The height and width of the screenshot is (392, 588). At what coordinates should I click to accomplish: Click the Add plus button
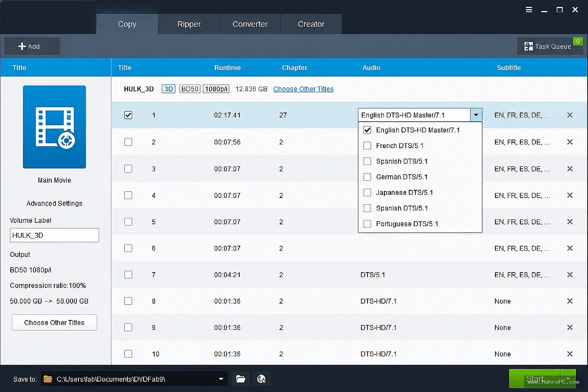point(32,46)
